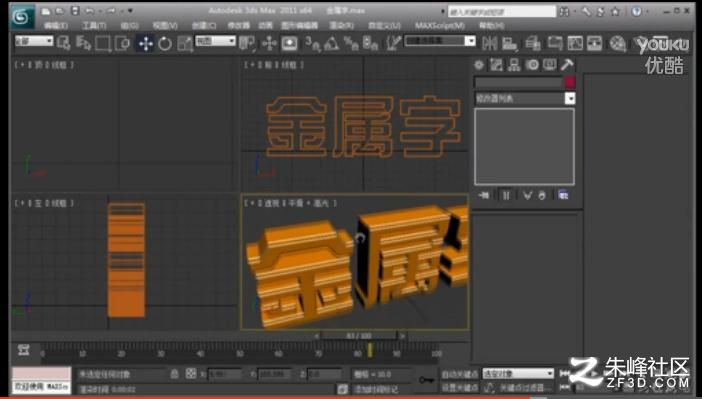Click the red object color swatch
702x399 pixels.
[x=569, y=82]
